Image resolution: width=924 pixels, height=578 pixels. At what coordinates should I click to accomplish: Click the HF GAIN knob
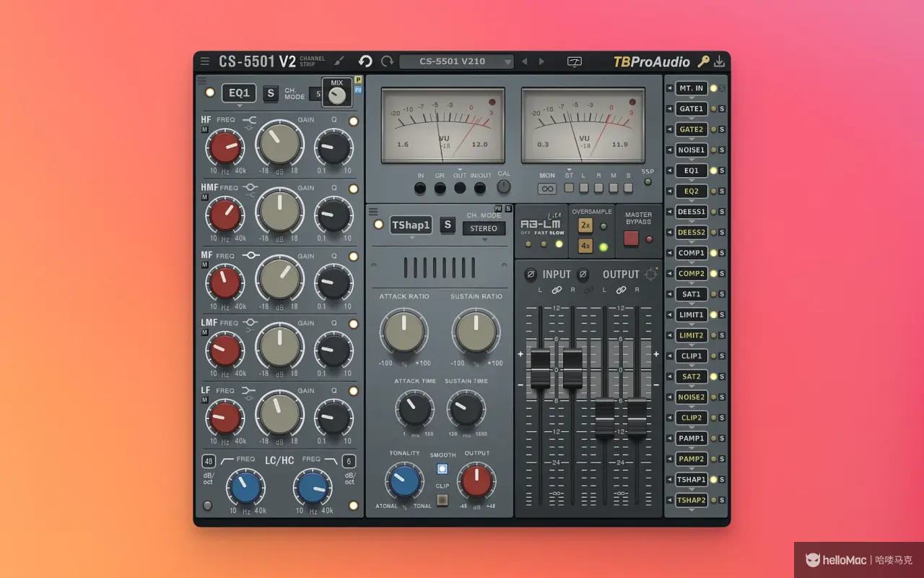pyautogui.click(x=279, y=145)
